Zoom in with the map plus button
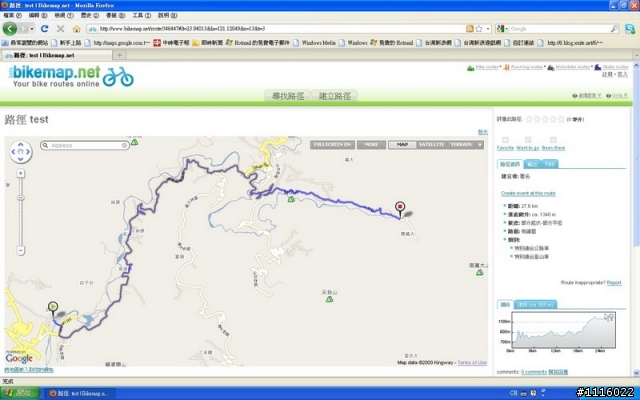Image resolution: width=640 pixels, height=400 pixels. [21, 173]
